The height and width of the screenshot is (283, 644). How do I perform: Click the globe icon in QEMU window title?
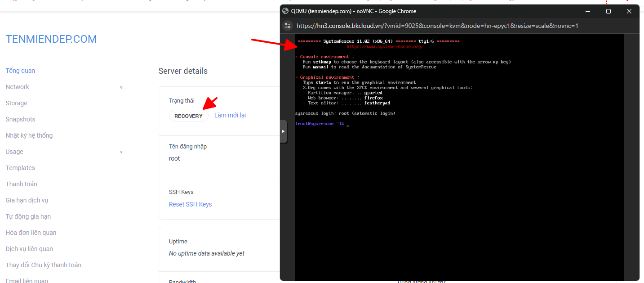(x=285, y=11)
